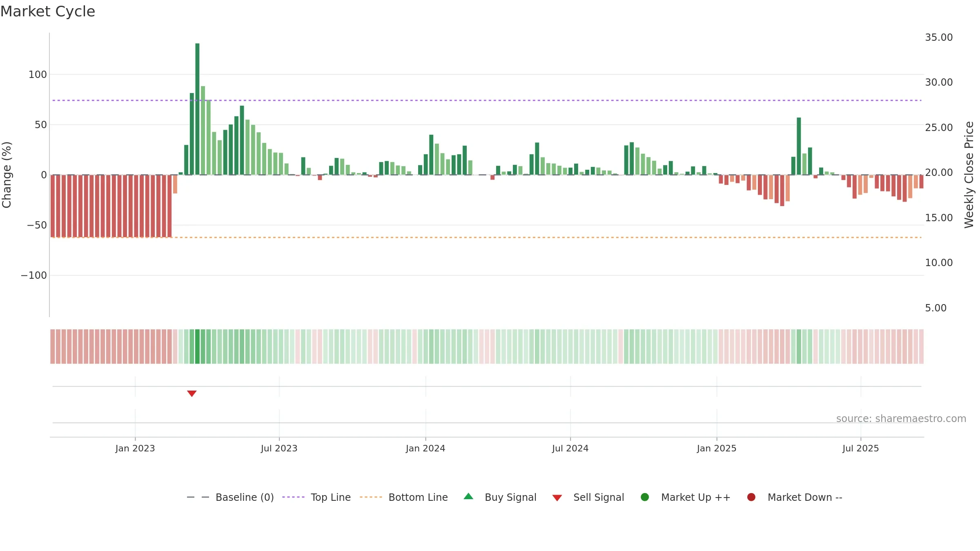Toggle the Market Up ++ legend entry
Screen dimensions: 980x551
click(686, 497)
